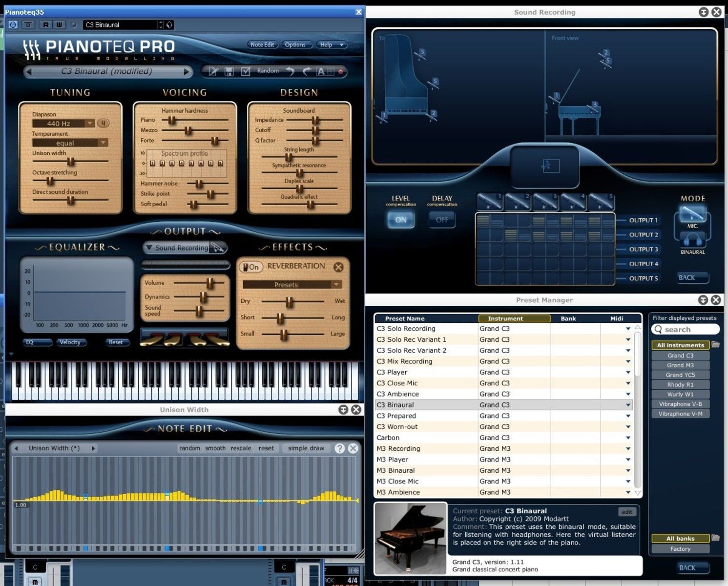Screen dimensions: 728x586
Task: Toggle Delay compensation OFF button
Action: [x=442, y=220]
